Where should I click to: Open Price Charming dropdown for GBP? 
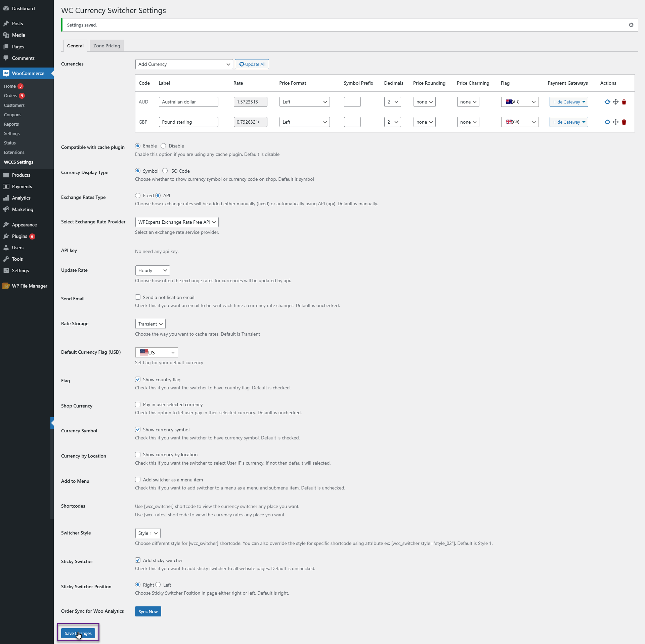click(468, 122)
